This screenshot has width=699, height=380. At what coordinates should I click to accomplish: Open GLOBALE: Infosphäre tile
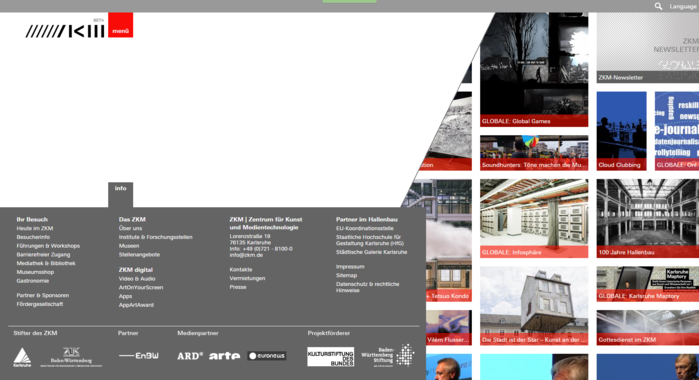click(x=534, y=219)
